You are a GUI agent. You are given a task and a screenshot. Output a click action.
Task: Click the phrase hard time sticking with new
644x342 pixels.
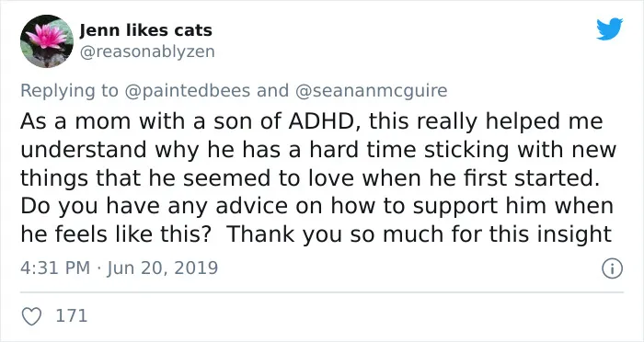[464, 150]
